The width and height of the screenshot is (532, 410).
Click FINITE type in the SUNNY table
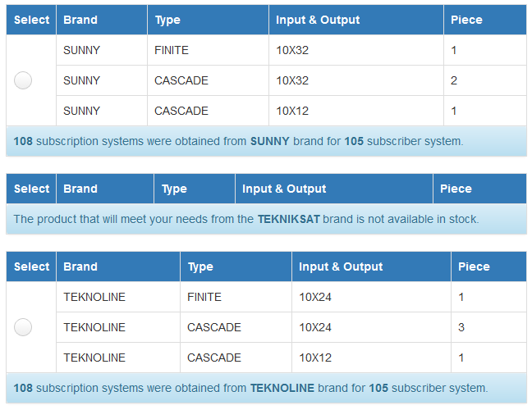click(172, 50)
